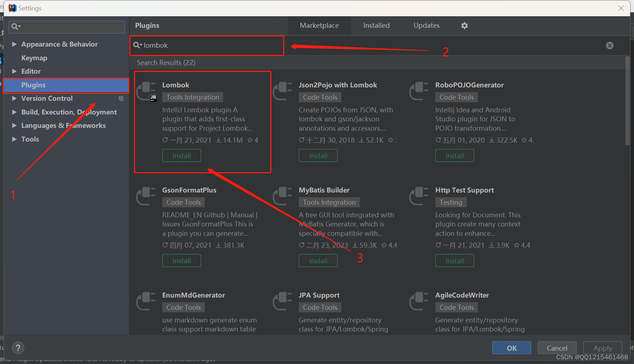This screenshot has width=634, height=364.
Task: Focus the settings search field
Action: pyautogui.click(x=67, y=27)
